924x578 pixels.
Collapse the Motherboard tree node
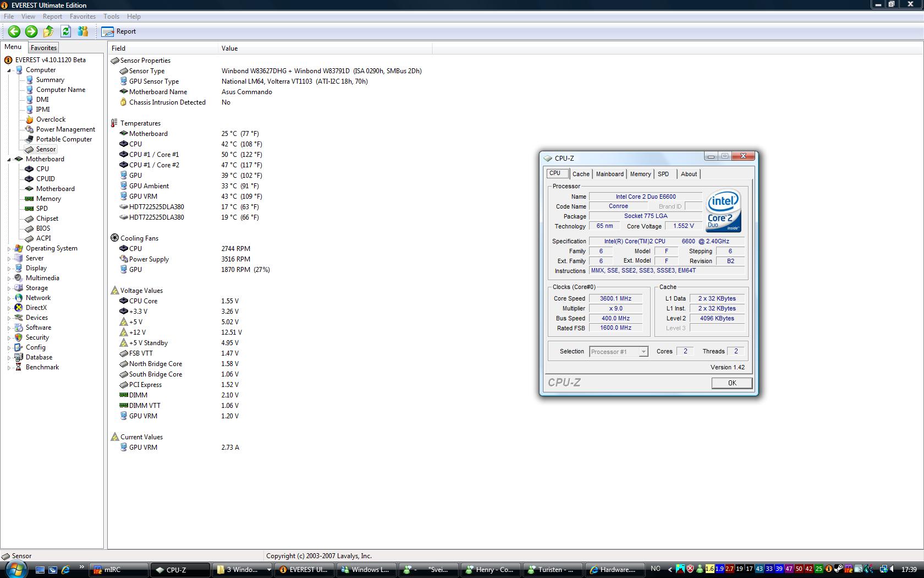coord(9,160)
